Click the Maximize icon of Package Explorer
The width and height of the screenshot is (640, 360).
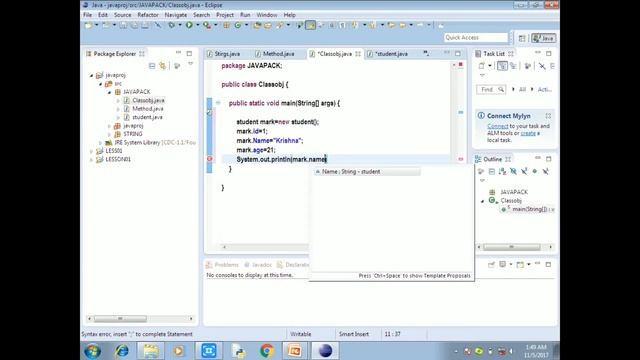click(x=189, y=53)
